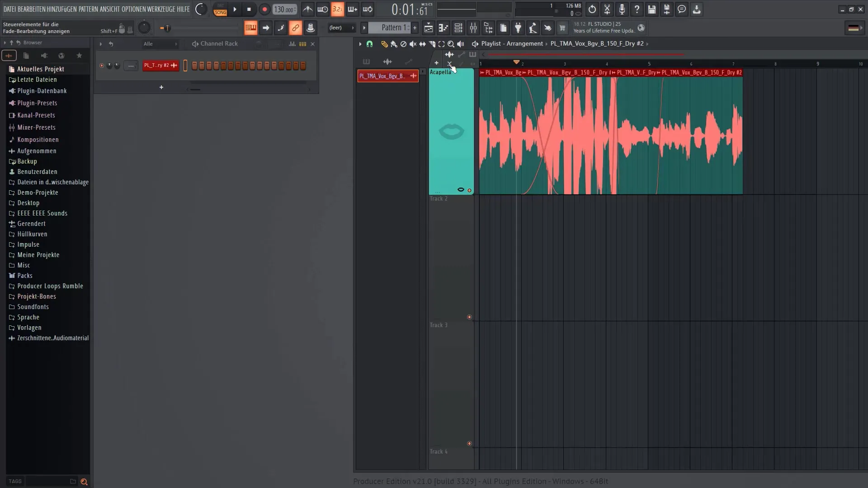This screenshot has width=868, height=488.
Task: Enable the song/pattern mode toggle
Action: (220, 9)
